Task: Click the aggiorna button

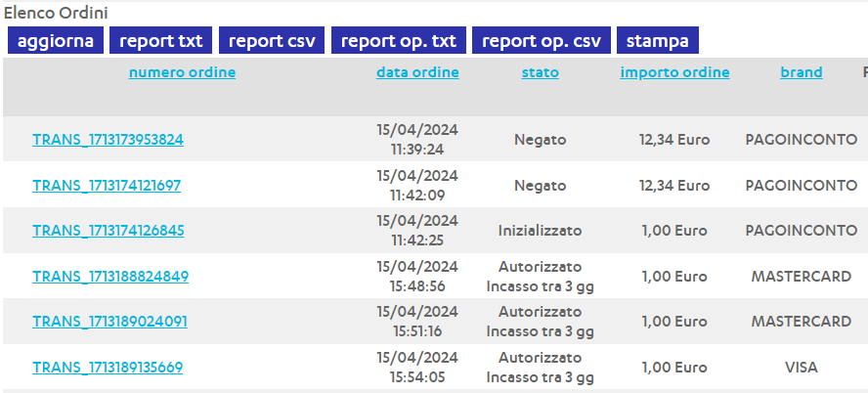Action: tap(56, 41)
